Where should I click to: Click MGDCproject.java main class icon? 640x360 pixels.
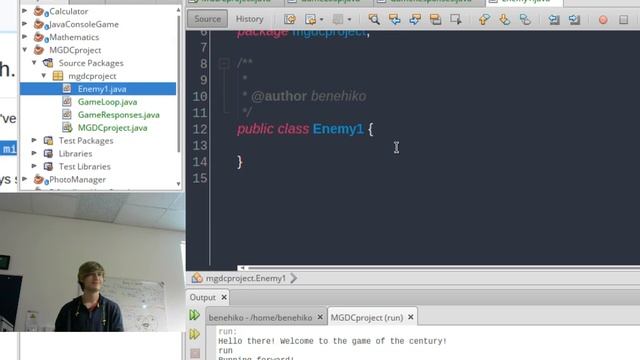coord(67,128)
